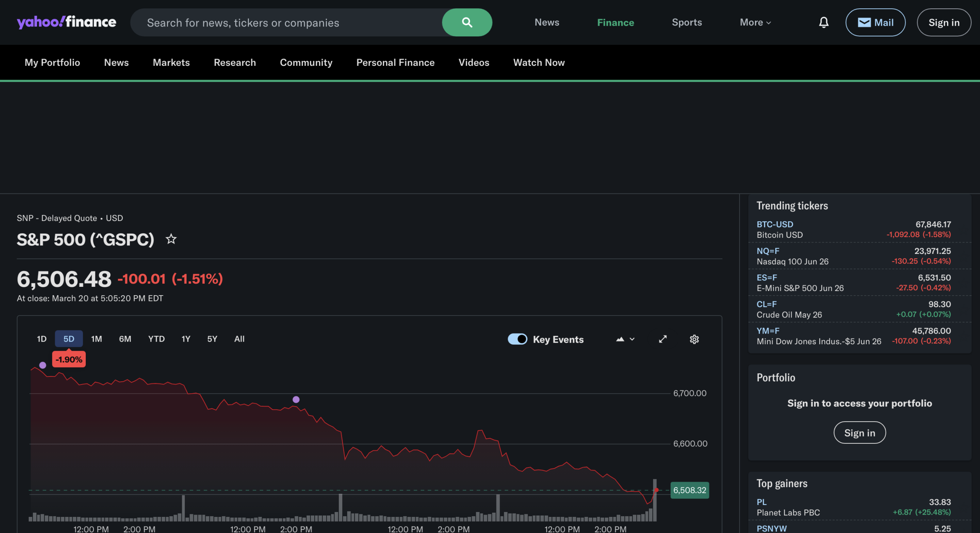Click the Yahoo Finance logo
980x533 pixels.
click(x=67, y=22)
